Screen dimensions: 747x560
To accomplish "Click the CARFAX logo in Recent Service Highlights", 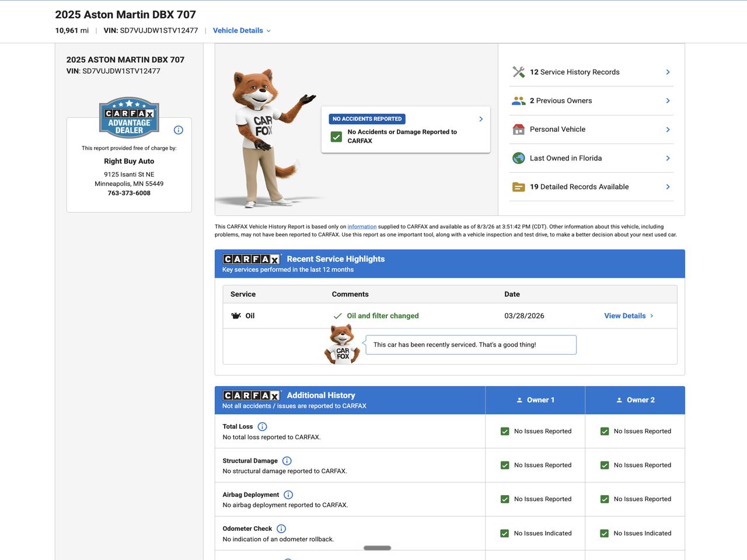I will click(252, 259).
